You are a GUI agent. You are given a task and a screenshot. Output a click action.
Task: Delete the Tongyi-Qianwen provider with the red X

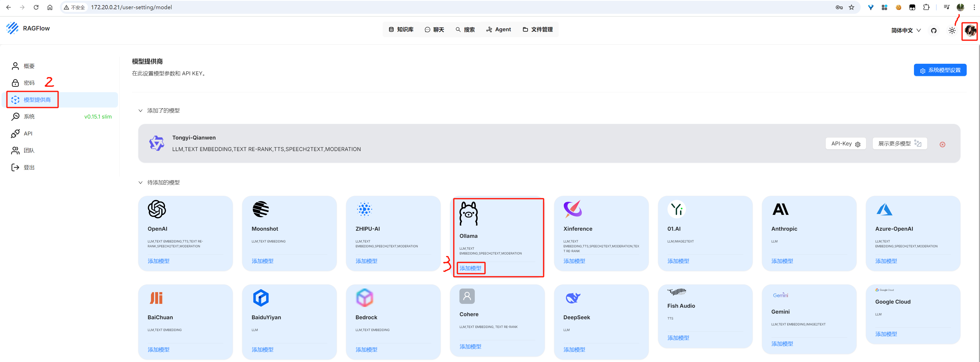click(x=942, y=144)
